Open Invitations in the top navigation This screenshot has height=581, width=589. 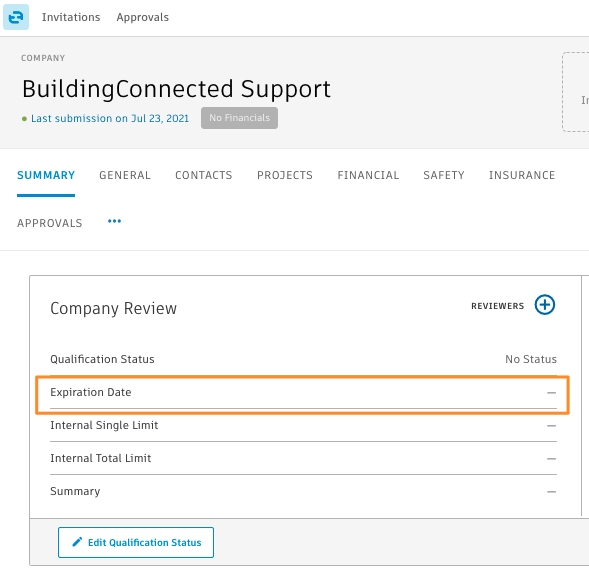click(x=71, y=17)
